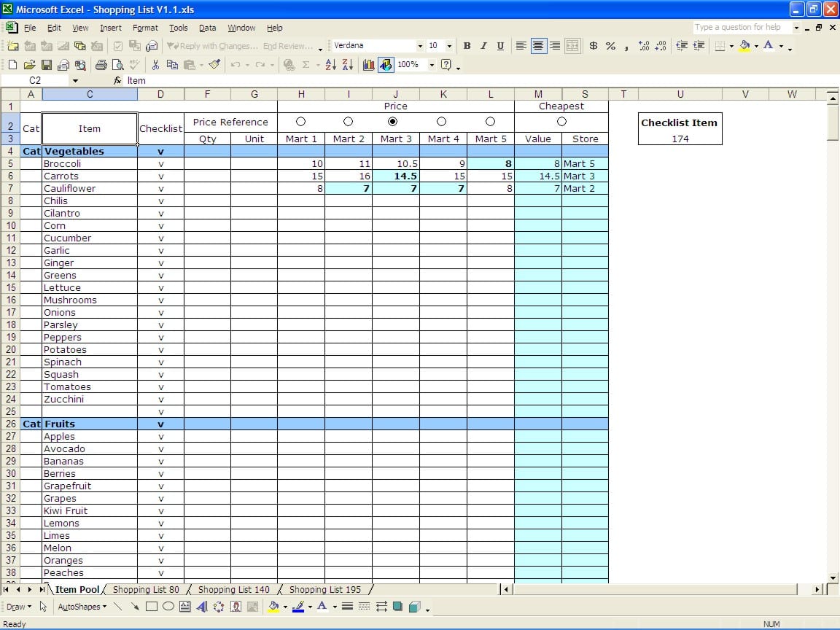Image resolution: width=840 pixels, height=630 pixels.
Task: Click the Chart Wizard icon
Action: click(368, 65)
